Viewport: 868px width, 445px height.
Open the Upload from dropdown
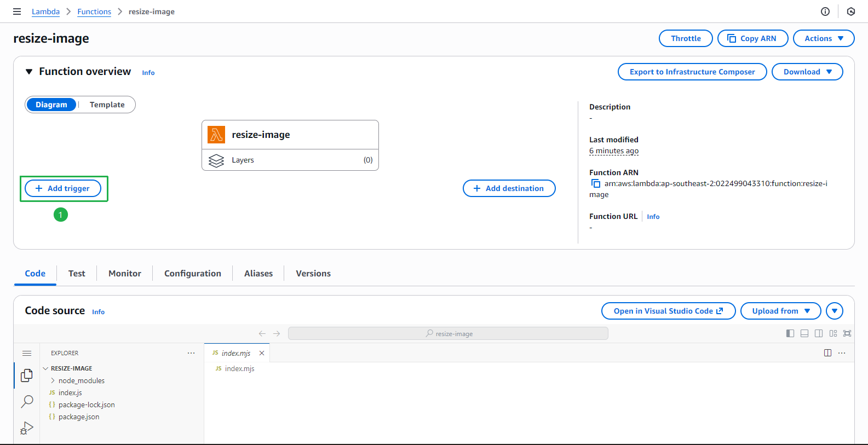(x=781, y=311)
